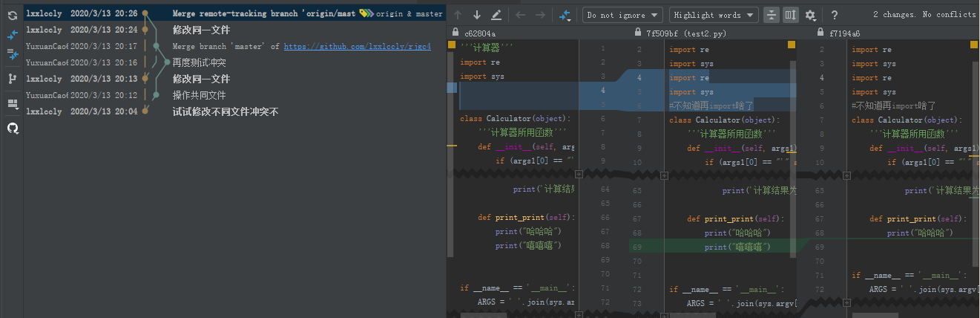Open the 'Highlight words' dropdown

tap(714, 15)
